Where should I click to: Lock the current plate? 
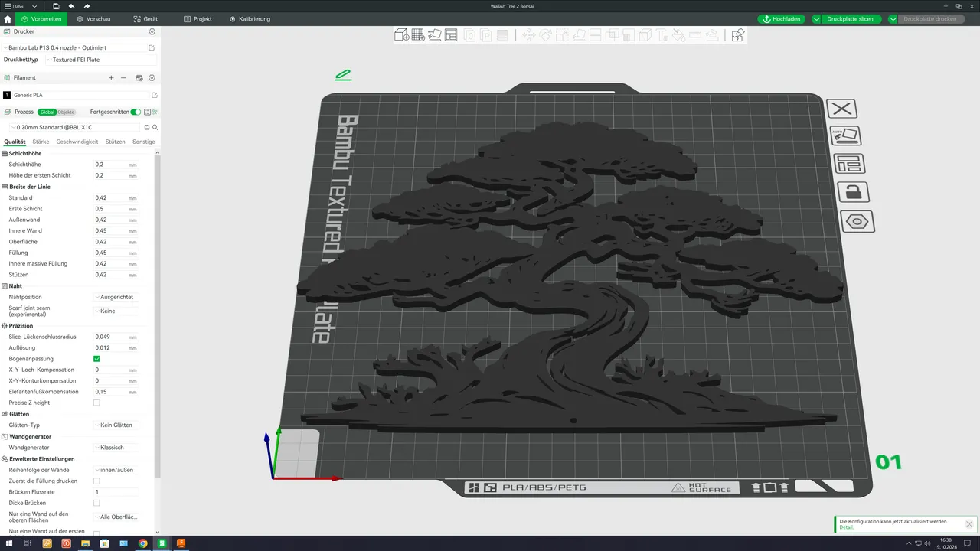pyautogui.click(x=853, y=192)
